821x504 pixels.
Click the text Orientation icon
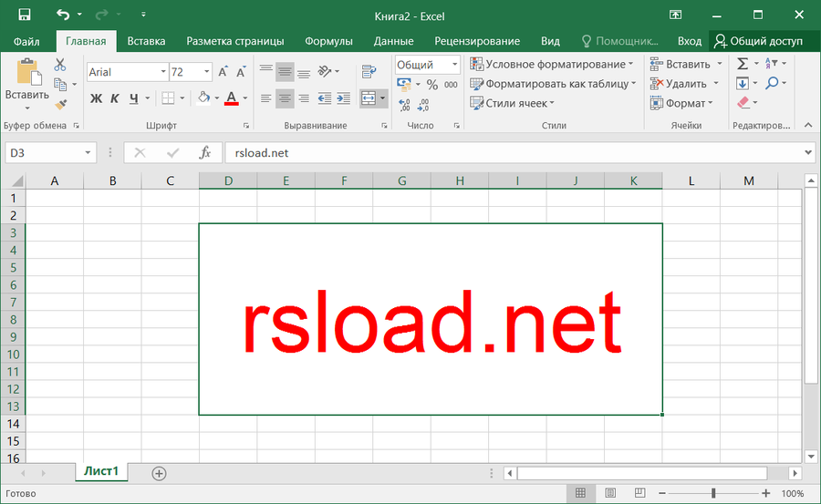click(x=325, y=71)
